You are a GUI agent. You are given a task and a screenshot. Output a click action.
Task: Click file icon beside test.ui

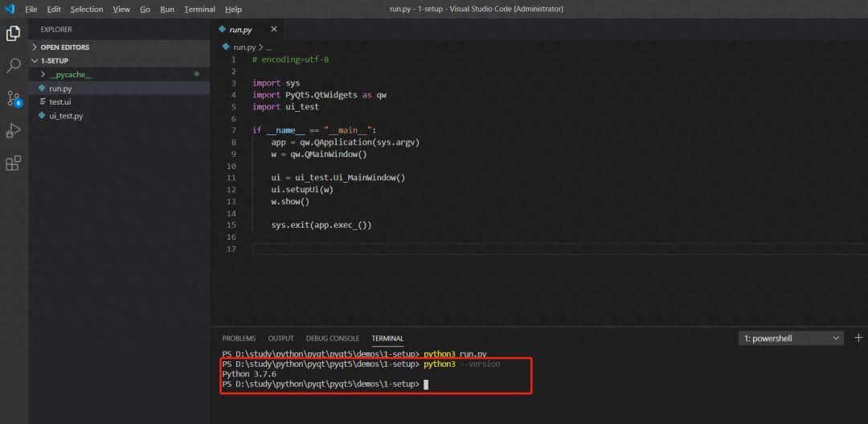tap(43, 102)
